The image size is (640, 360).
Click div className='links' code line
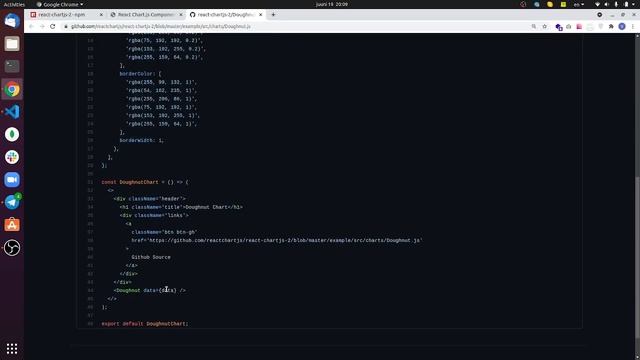(x=154, y=215)
